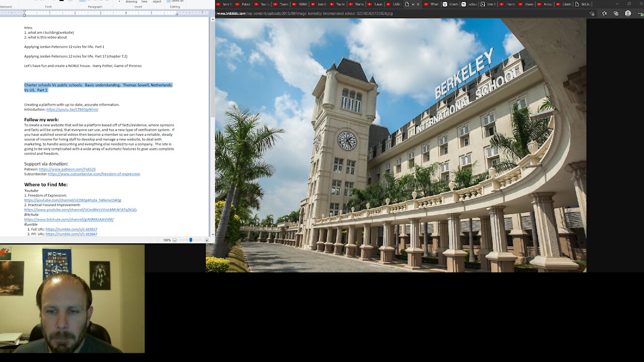Click the WordPad zoom slider handle
Image resolution: width=644 pixels, height=362 pixels.
(191, 240)
